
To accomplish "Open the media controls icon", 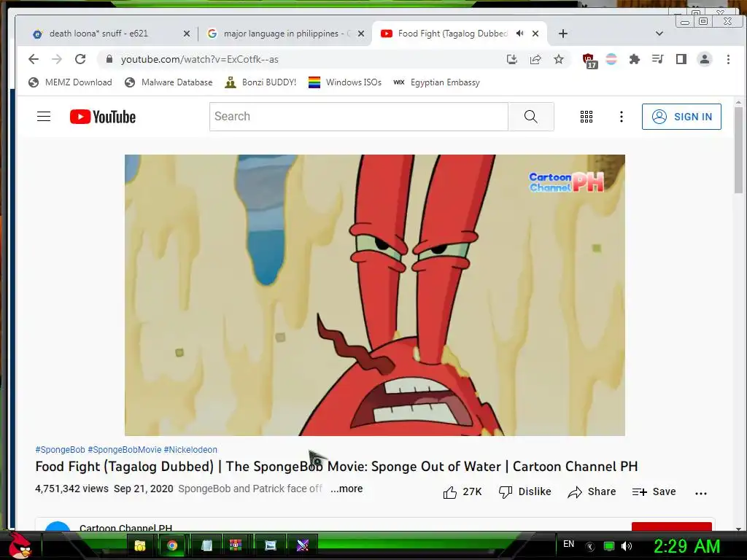I will [658, 60].
